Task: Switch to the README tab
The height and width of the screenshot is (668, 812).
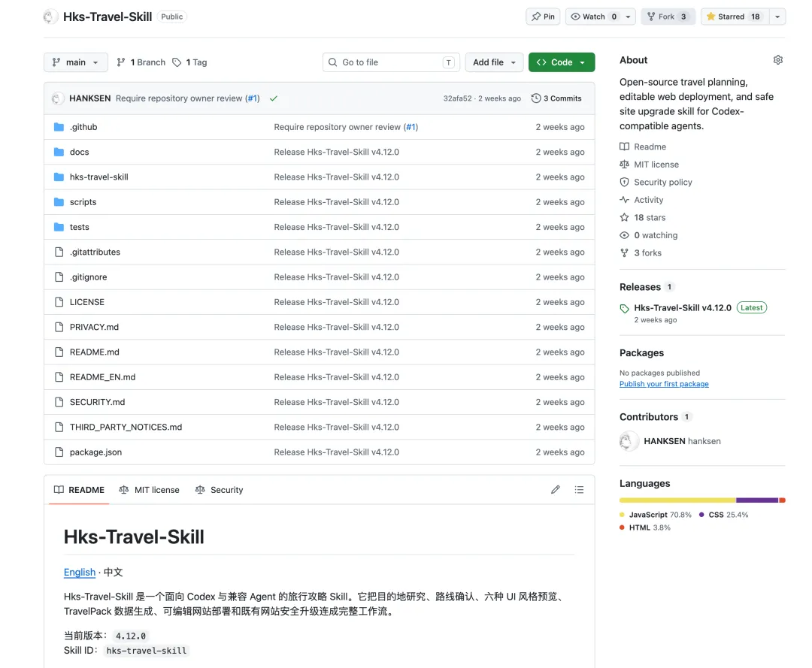Action: [x=79, y=489]
